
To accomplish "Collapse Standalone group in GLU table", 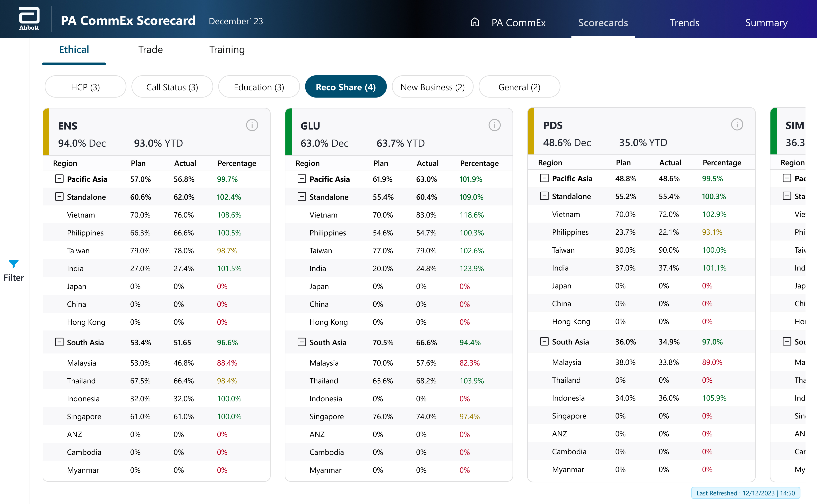I will [301, 197].
